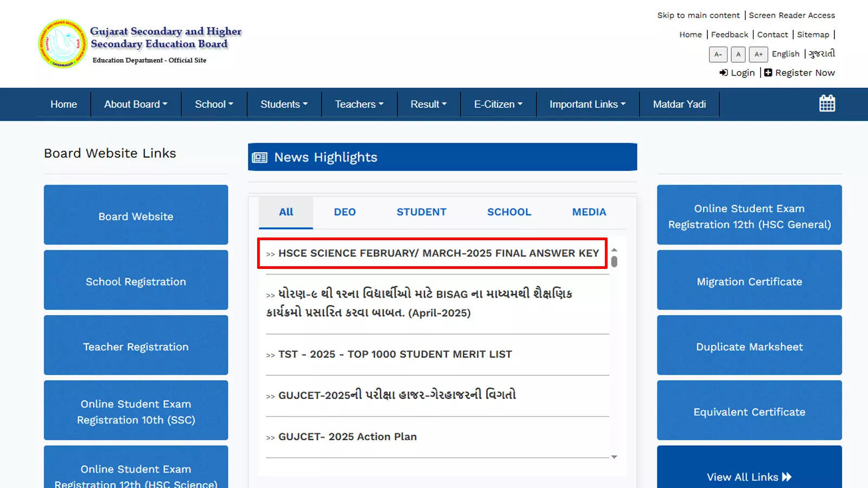Viewport: 868px width, 488px height.
Task: Open Matdar Yadi menu item
Action: pyautogui.click(x=679, y=104)
